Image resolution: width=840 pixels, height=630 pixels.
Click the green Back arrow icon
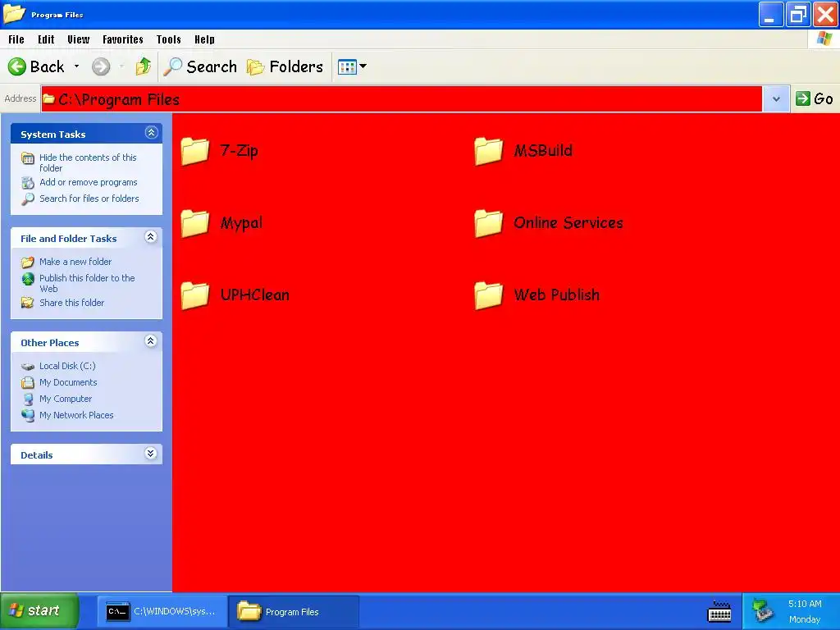click(x=16, y=66)
